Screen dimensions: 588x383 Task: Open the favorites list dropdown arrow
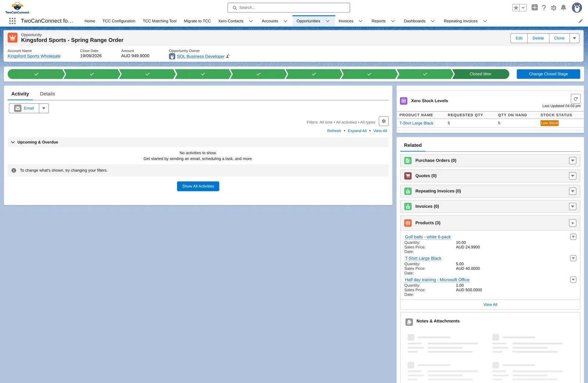523,8
